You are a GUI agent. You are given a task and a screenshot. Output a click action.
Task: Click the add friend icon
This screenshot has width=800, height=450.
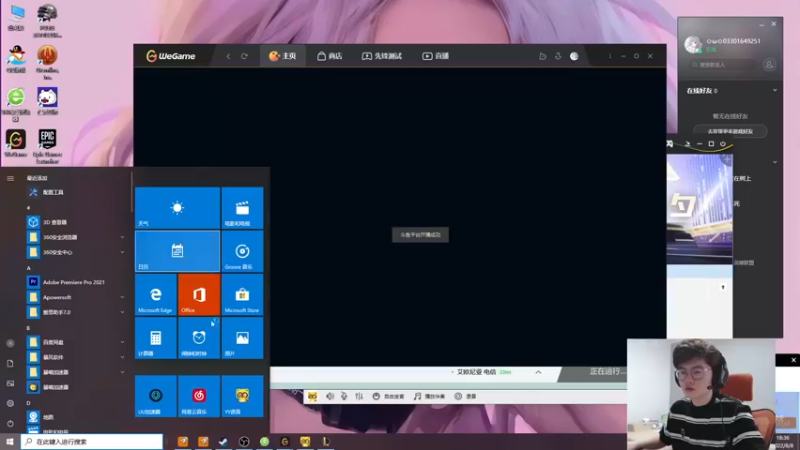[769, 65]
